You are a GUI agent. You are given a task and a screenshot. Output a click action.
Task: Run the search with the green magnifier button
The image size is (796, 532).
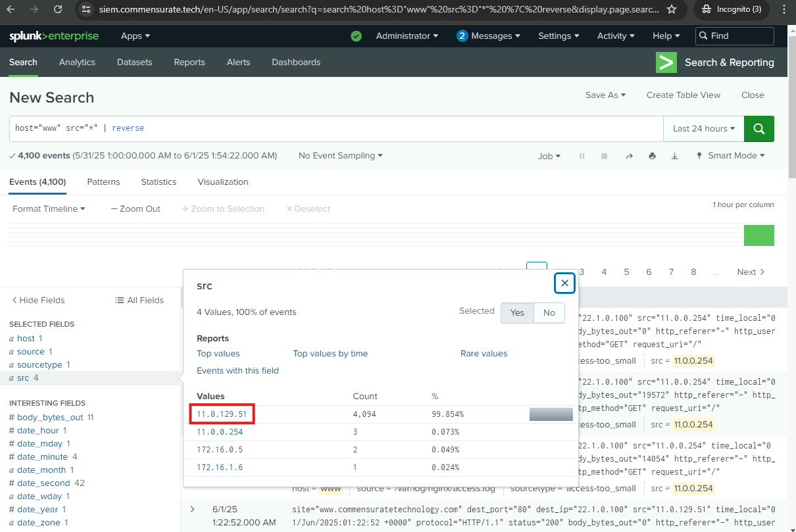coord(759,129)
